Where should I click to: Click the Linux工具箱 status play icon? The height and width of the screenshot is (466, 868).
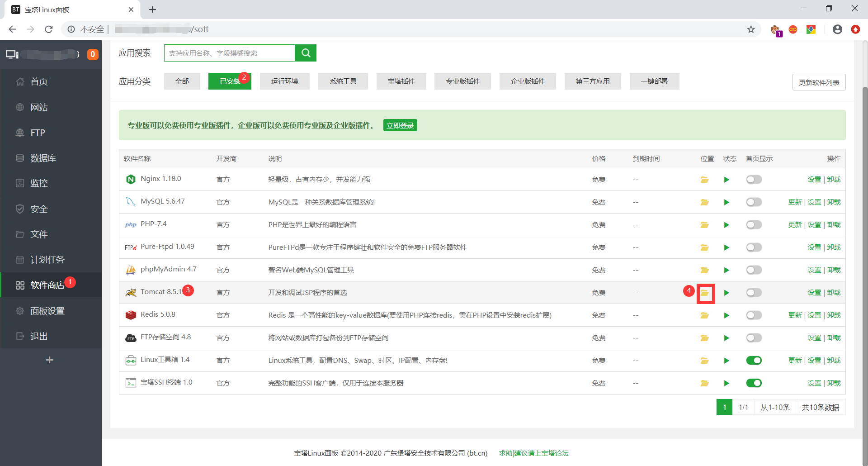coord(726,361)
